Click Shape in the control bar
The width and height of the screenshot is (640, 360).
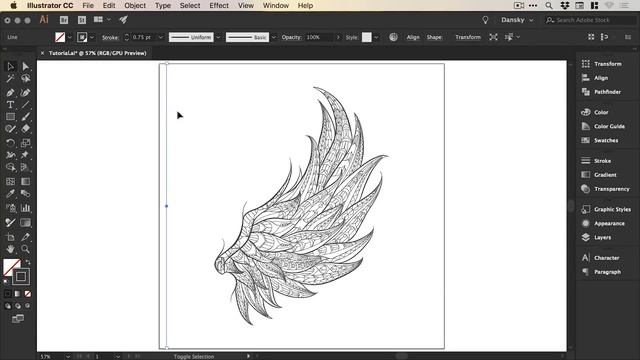point(434,37)
